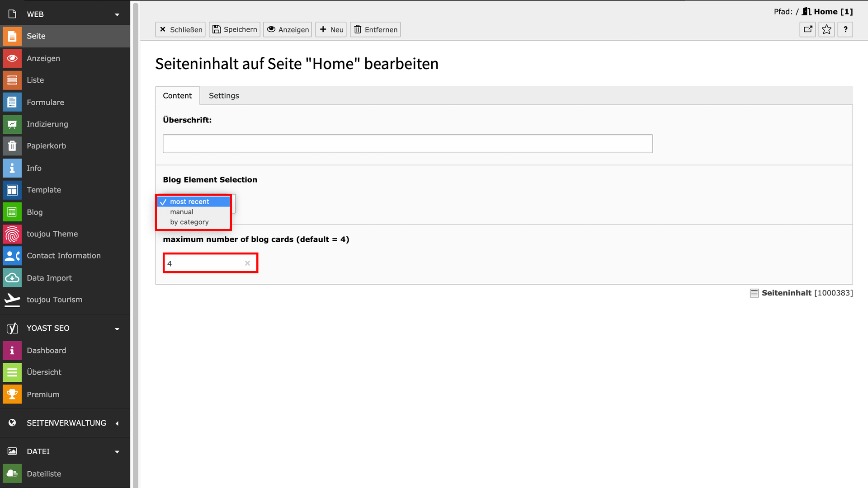Open in new window icon

[807, 30]
